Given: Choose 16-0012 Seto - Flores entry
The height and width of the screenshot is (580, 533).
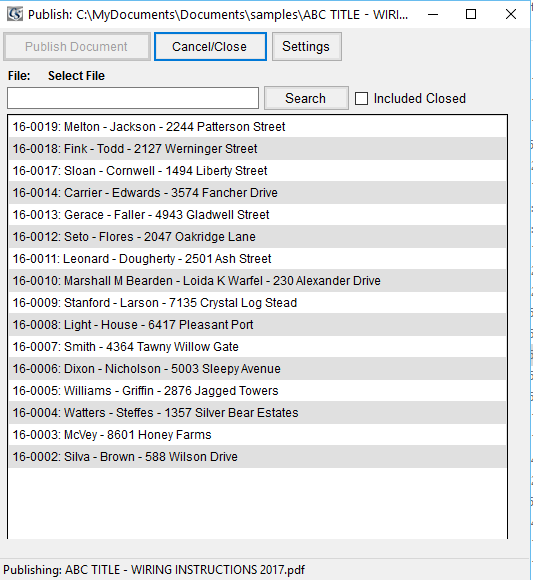Looking at the screenshot, I should 257,237.
